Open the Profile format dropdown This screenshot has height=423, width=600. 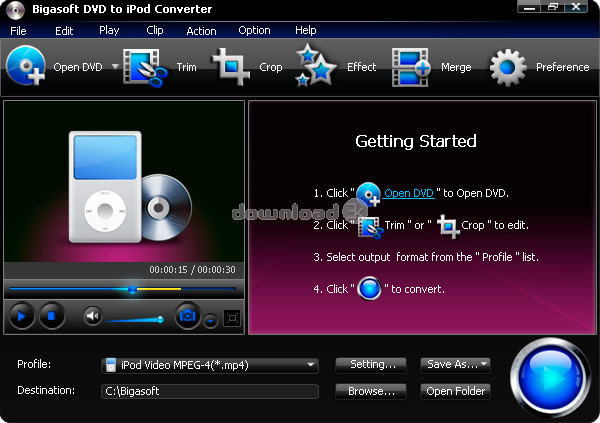coord(210,365)
